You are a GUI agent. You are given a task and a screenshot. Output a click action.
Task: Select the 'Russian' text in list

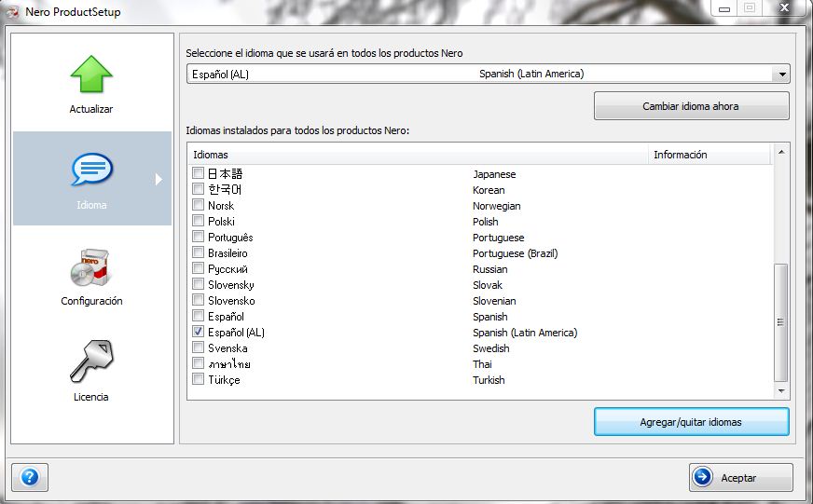490,269
